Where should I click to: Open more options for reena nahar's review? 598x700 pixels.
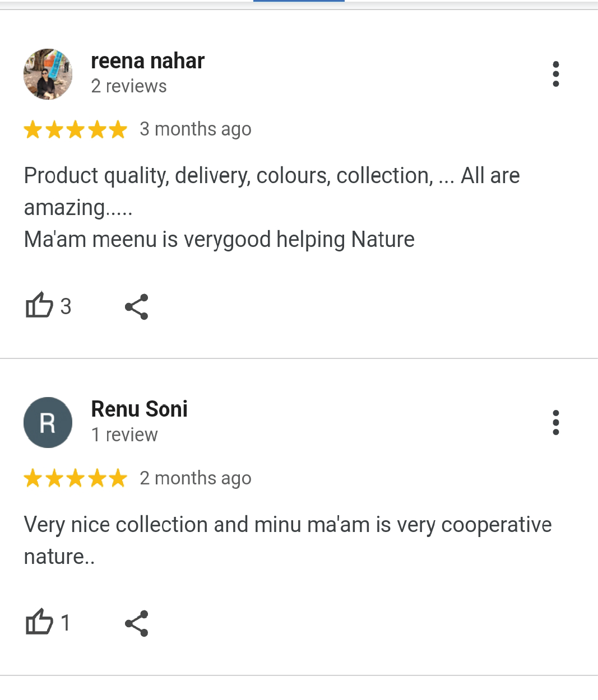pyautogui.click(x=555, y=74)
